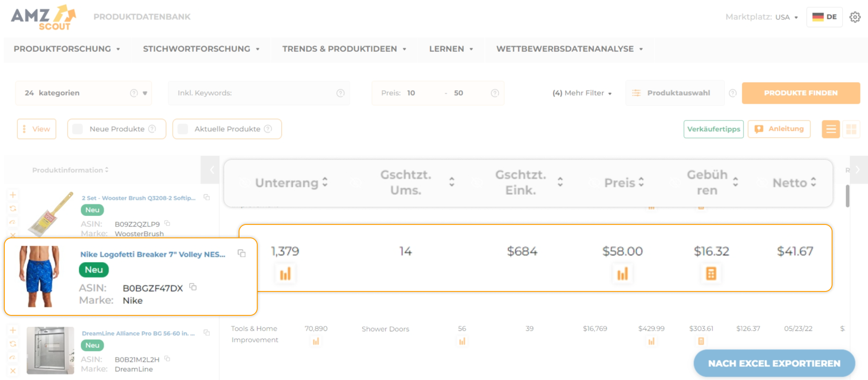Screen dimensions: 868x380
Task: Toggle the Neue Produkte checkbox
Action: tap(78, 129)
